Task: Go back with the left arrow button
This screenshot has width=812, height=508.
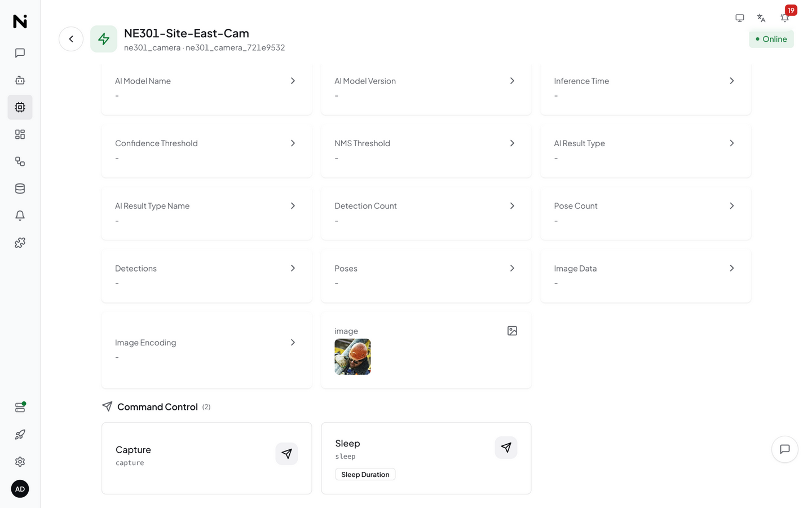Action: pyautogui.click(x=71, y=39)
